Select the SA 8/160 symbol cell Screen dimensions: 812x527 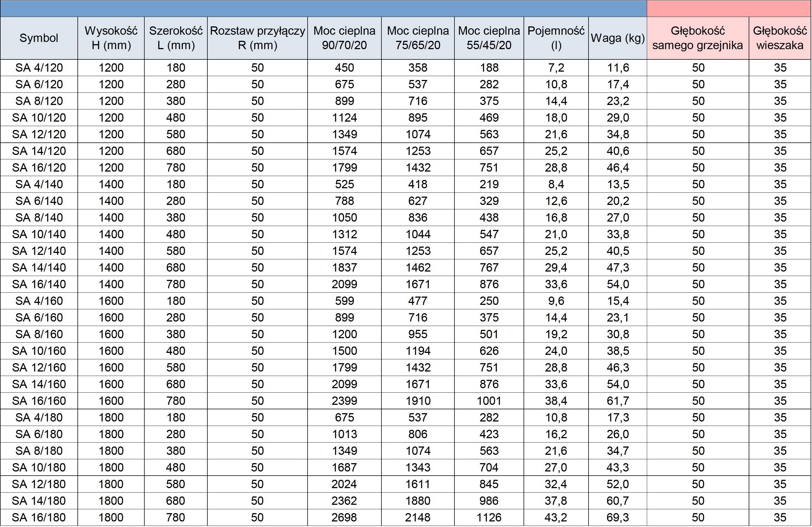click(39, 334)
